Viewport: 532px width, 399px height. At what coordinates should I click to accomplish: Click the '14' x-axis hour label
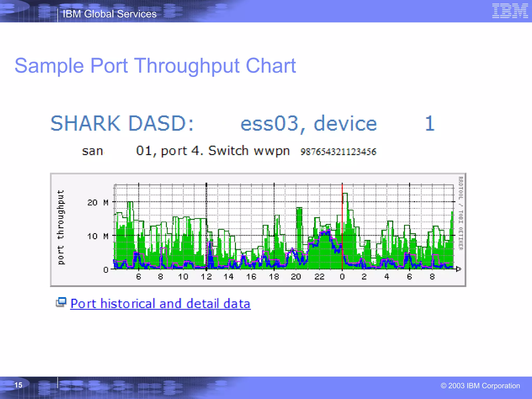tap(229, 277)
